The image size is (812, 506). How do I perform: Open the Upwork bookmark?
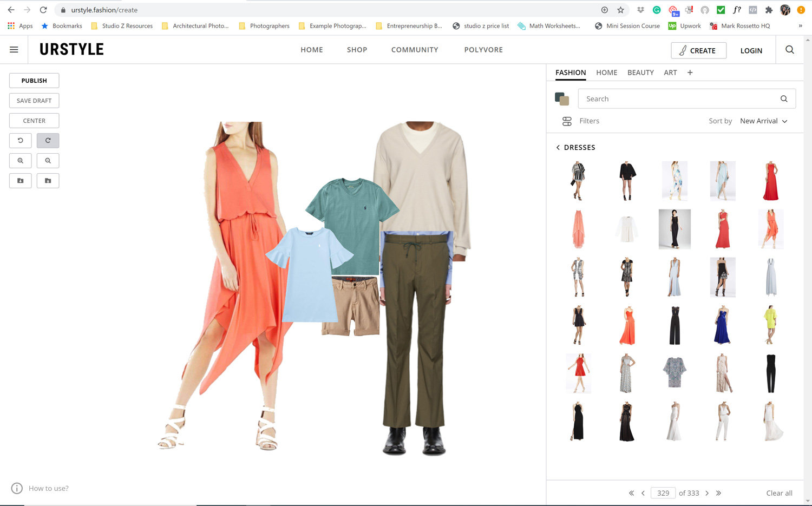(685, 25)
